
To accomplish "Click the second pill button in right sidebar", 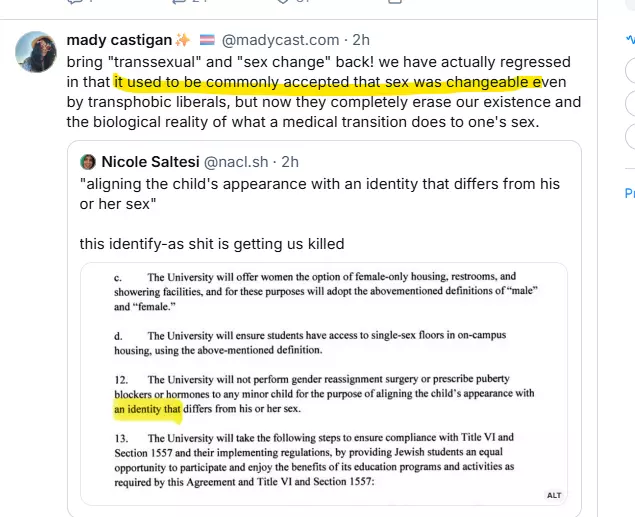I will 630,105.
